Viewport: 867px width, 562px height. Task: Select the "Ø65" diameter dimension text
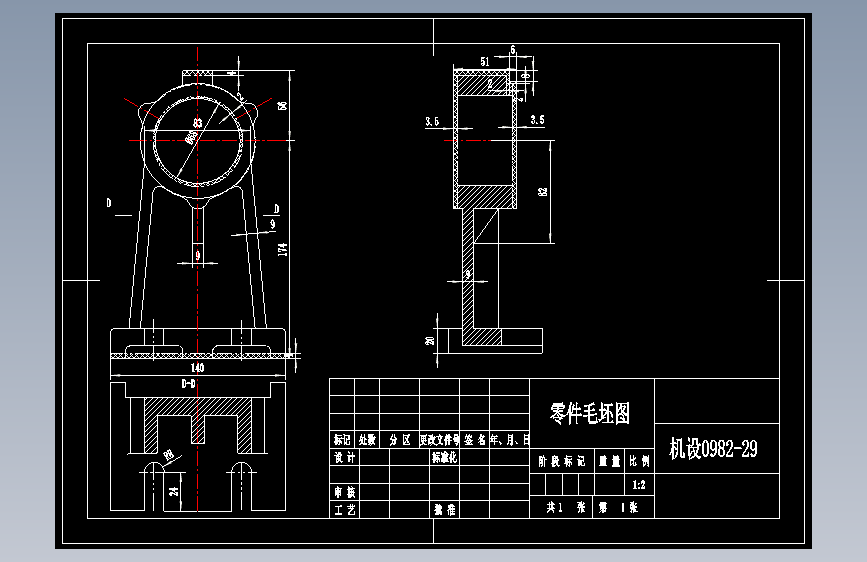(191, 137)
